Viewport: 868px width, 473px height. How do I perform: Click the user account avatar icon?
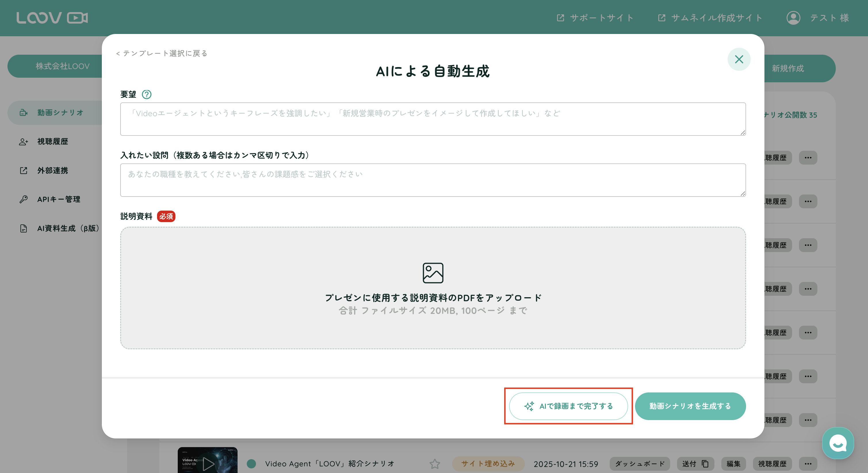793,18
